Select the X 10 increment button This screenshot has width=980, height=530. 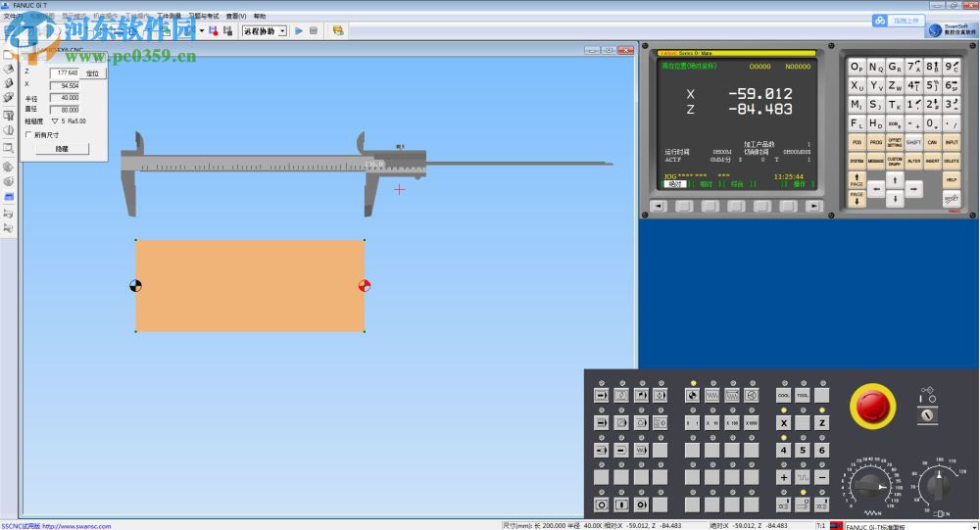coord(711,422)
